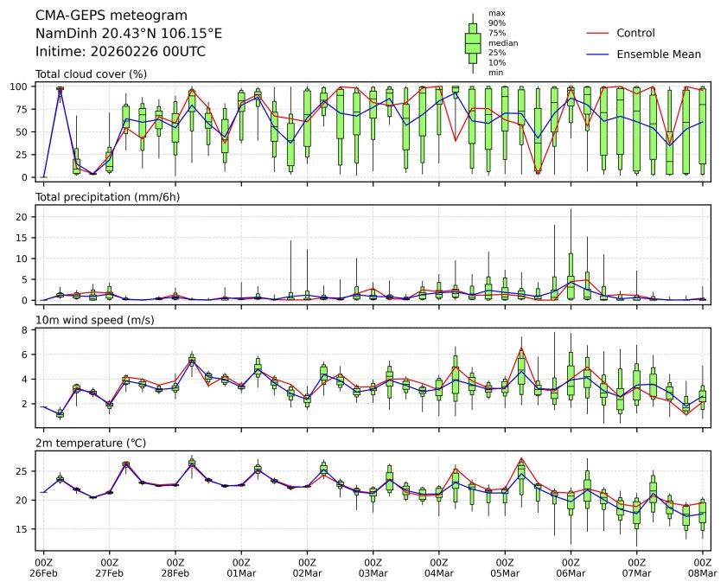Click the box plot legend icon
The image size is (727, 588).
click(473, 42)
